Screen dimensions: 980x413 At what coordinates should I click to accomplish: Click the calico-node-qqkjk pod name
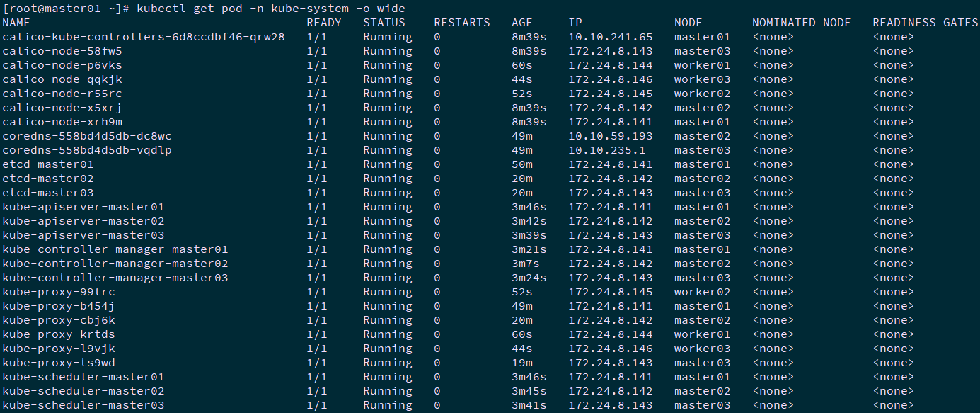coord(62,79)
